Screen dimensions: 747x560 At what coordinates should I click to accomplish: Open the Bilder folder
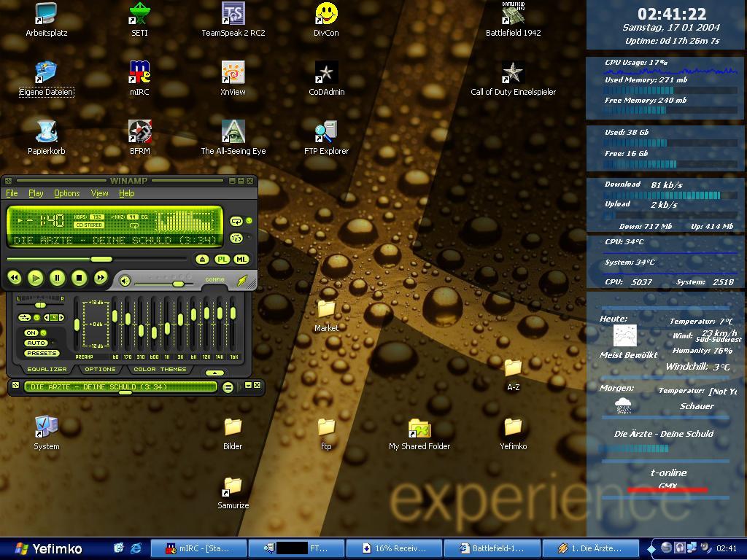pyautogui.click(x=233, y=434)
